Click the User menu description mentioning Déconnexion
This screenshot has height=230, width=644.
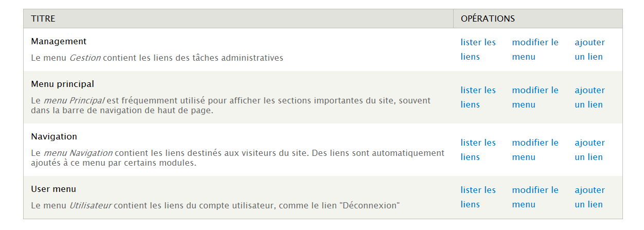(x=215, y=206)
